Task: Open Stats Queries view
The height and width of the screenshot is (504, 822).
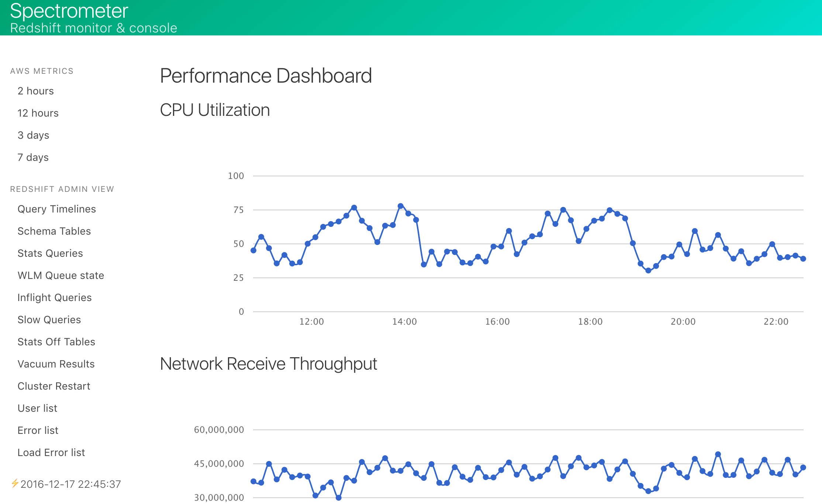Action: click(50, 253)
